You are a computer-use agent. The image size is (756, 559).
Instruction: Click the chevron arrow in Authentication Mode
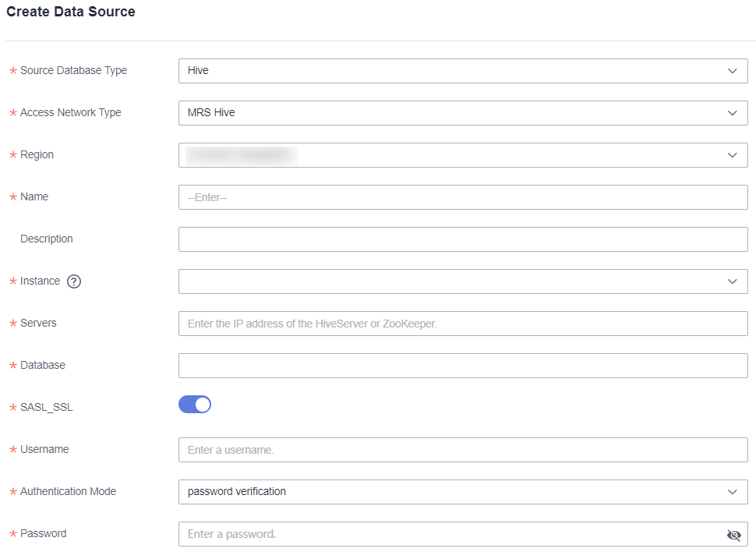pos(732,492)
